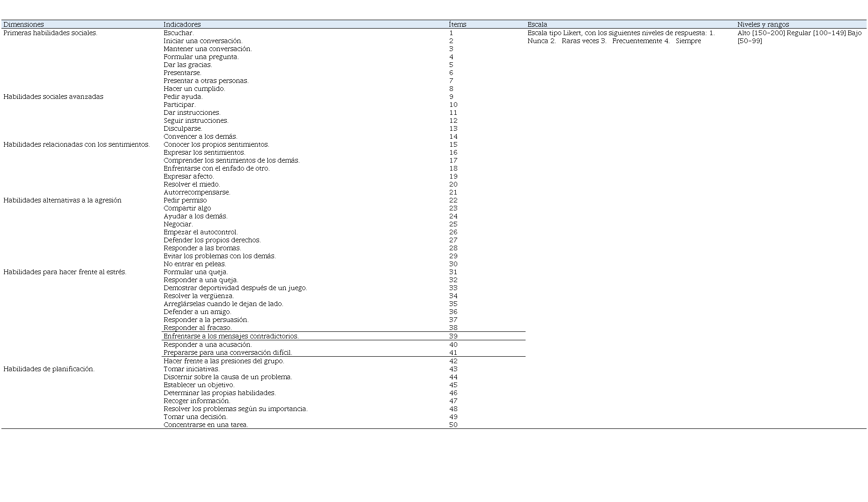This screenshot has width=868, height=502.
Task: Select 'Primeras habilidades sociales.' dimension cell
Action: (x=50, y=33)
